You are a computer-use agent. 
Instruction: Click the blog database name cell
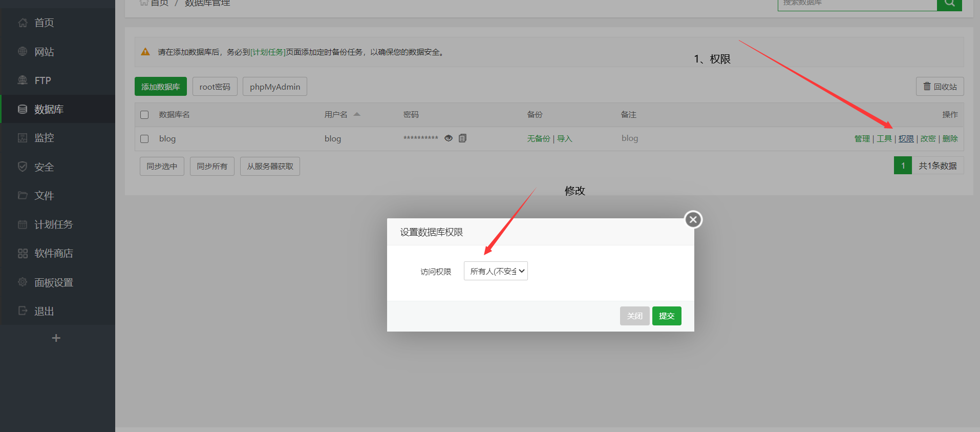point(167,139)
